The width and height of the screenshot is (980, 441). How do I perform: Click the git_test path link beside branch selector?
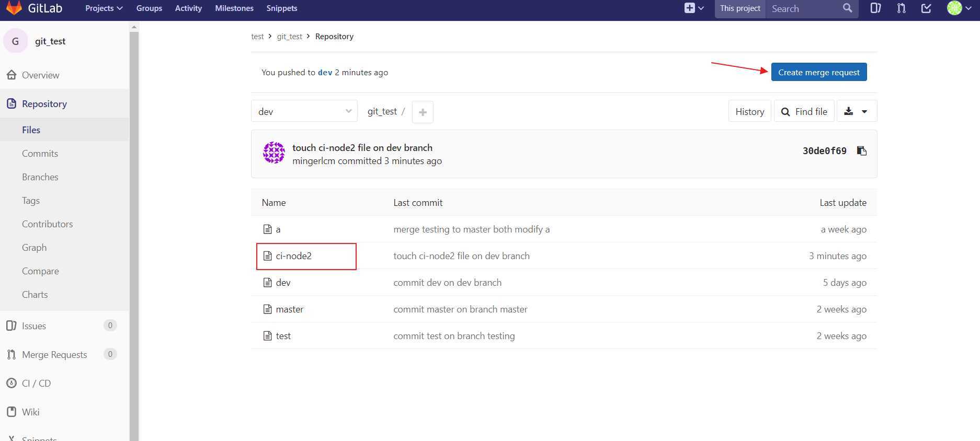tap(382, 111)
